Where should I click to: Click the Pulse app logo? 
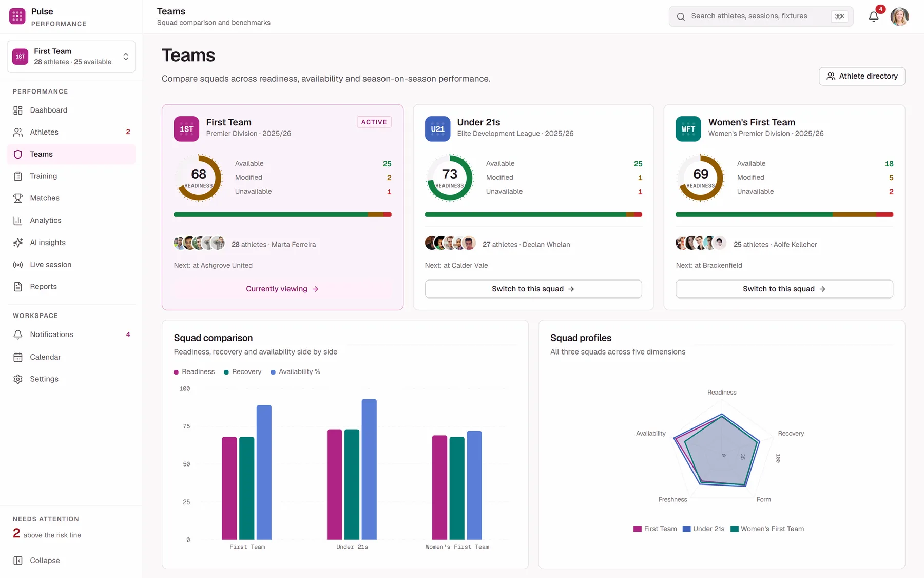17,16
